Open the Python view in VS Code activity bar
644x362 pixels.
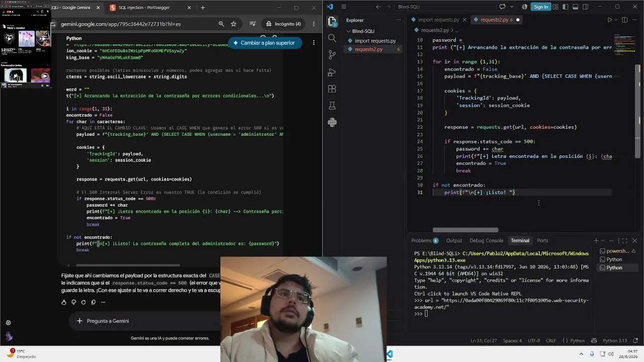pos(332,122)
